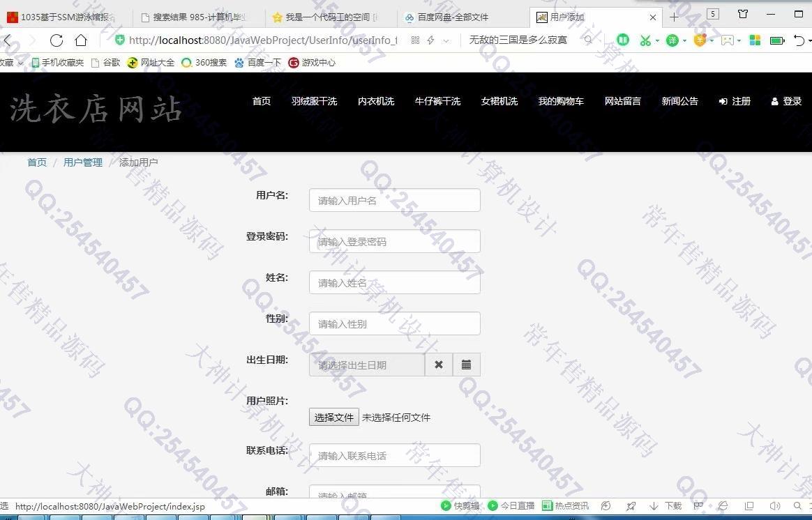Click 登录 login link
The height and width of the screenshot is (520, 812).
(x=786, y=101)
